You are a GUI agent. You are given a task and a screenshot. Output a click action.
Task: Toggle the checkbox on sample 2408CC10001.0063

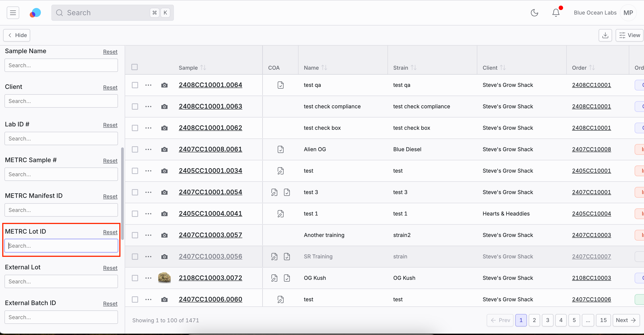click(x=135, y=106)
